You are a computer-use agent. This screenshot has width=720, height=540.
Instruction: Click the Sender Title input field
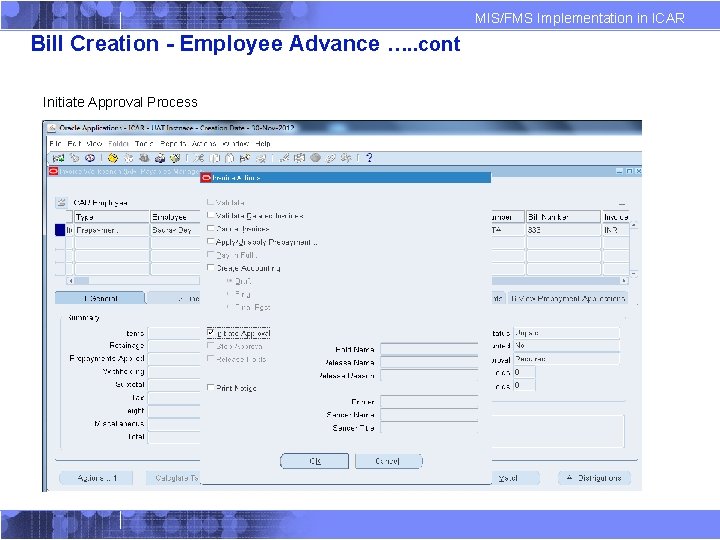(x=429, y=428)
